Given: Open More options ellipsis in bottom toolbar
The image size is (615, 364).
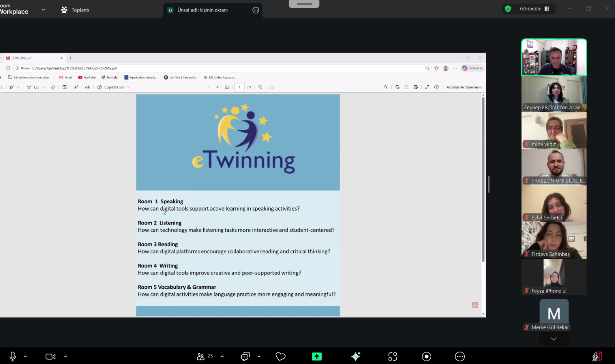Looking at the screenshot, I should [x=460, y=357].
